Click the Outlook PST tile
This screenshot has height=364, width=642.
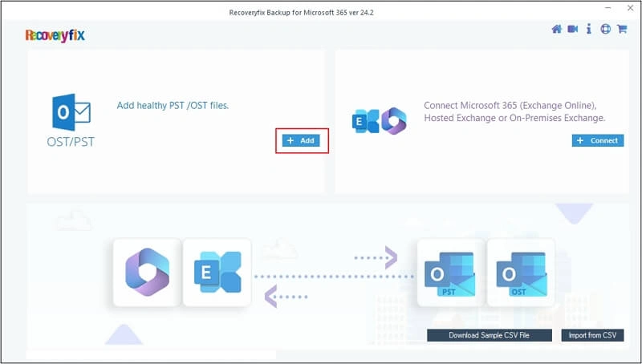[x=451, y=273]
